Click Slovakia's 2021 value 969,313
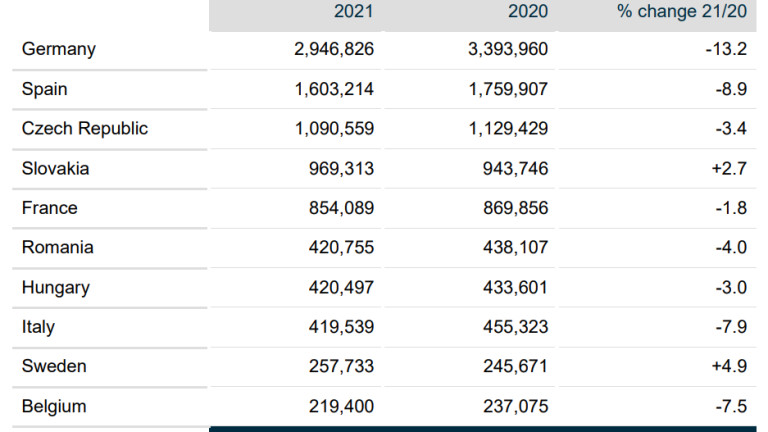The height and width of the screenshot is (432, 768). click(341, 168)
